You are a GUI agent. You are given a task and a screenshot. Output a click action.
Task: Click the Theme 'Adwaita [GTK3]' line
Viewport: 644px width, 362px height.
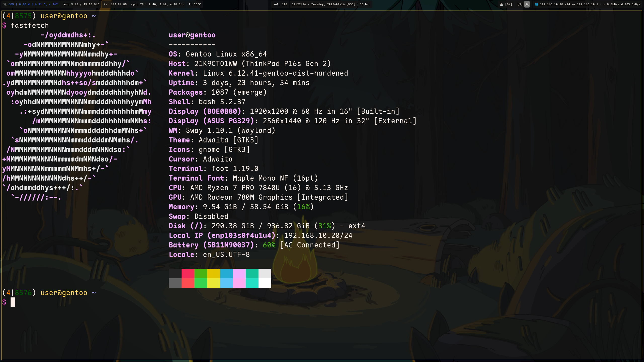(213, 140)
